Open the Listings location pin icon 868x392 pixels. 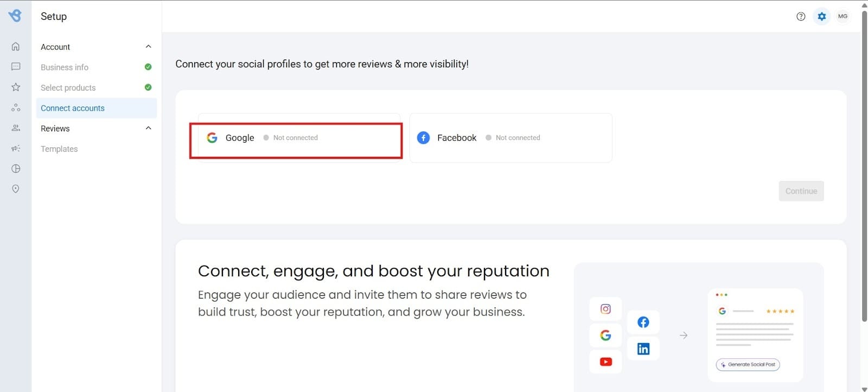click(16, 189)
